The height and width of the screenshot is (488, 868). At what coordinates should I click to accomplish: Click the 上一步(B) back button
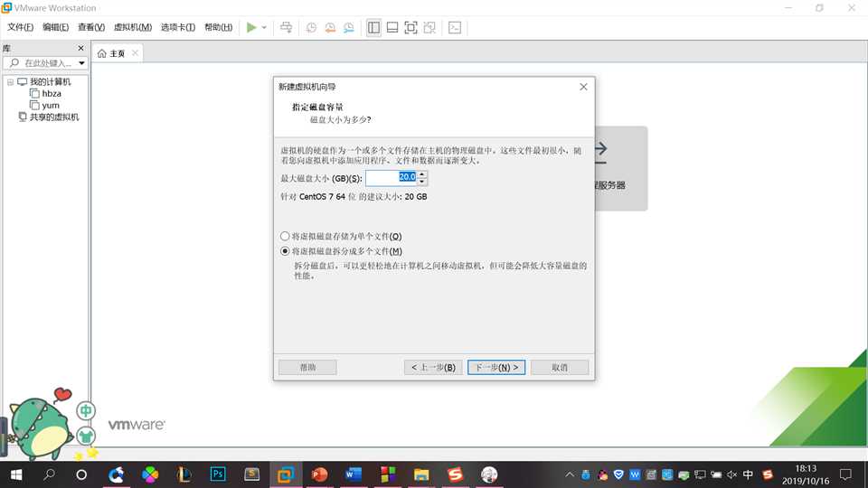433,368
